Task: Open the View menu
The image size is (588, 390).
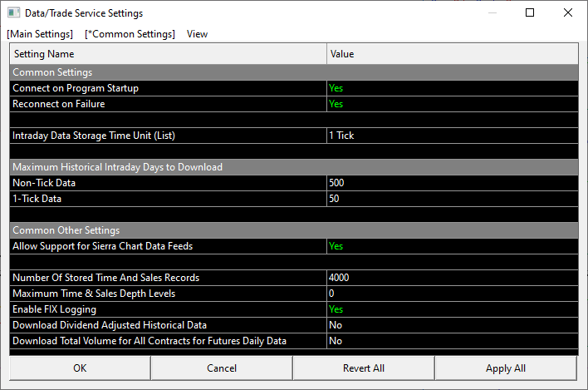Action: [197, 34]
